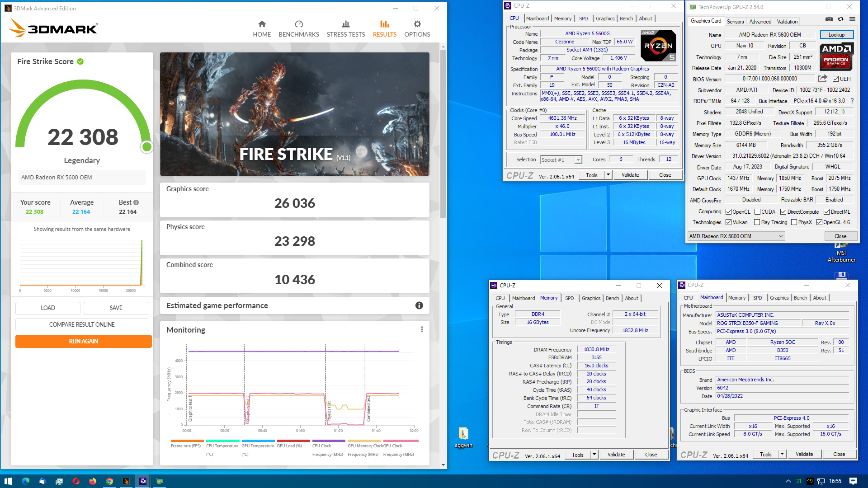Toggle DirectML checkbox in GPU-Z
This screenshot has width=868, height=488.
tap(826, 212)
